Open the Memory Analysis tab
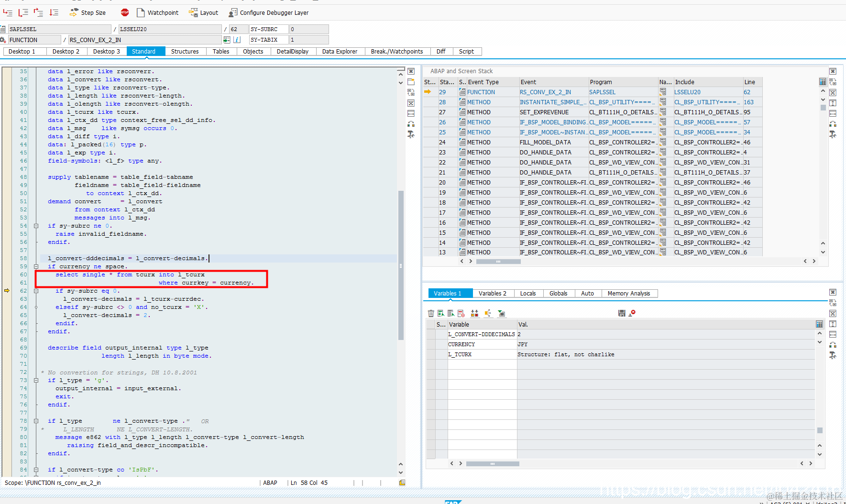Viewport: 846px width, 504px height. (629, 293)
